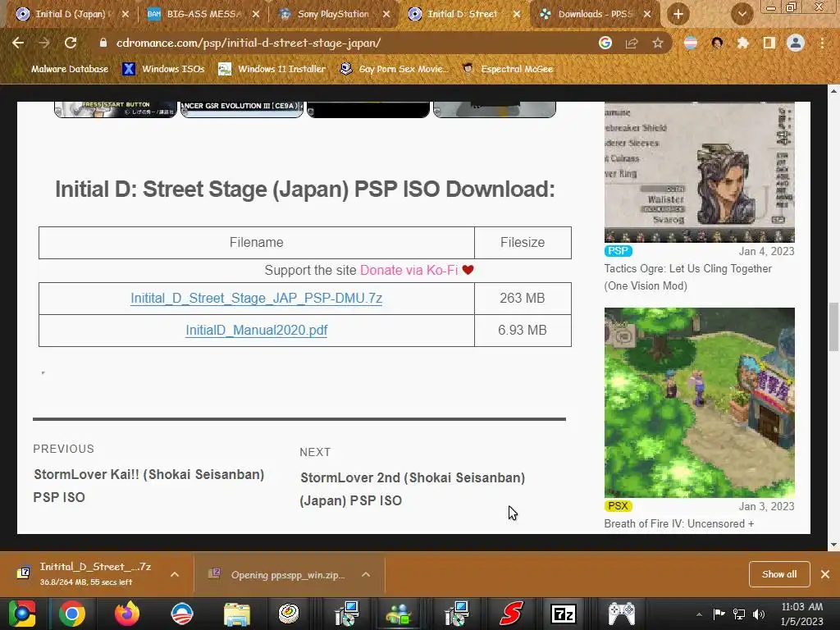The image size is (840, 630).
Task: Show all downloads
Action: (x=779, y=573)
